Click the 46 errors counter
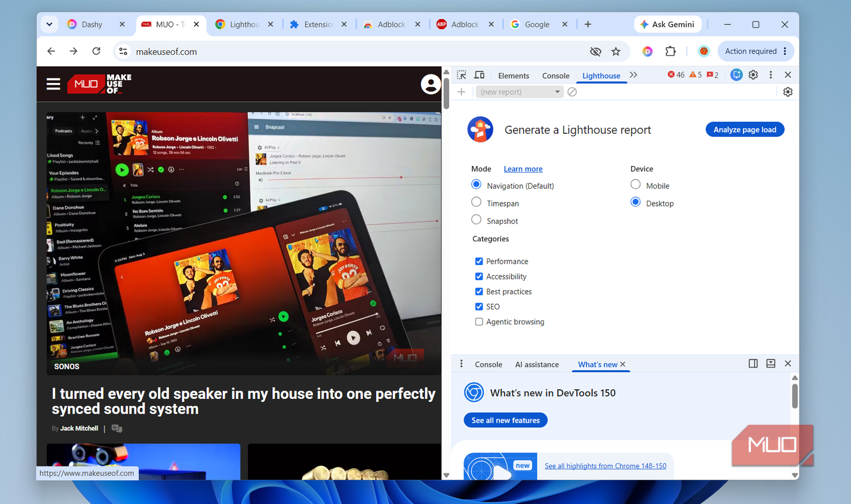 pos(676,75)
